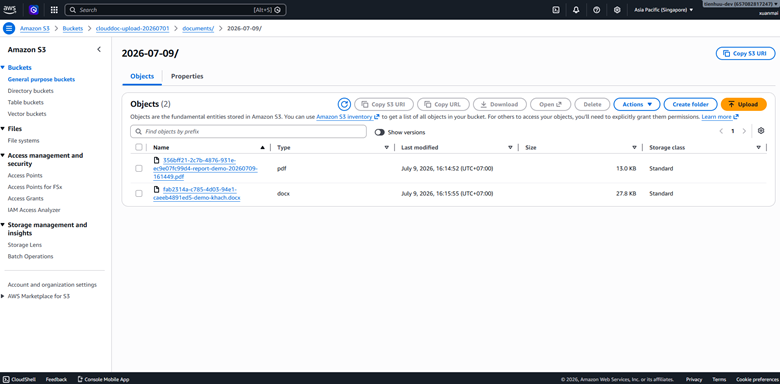Click the Create folder button
780x384 pixels.
point(690,104)
